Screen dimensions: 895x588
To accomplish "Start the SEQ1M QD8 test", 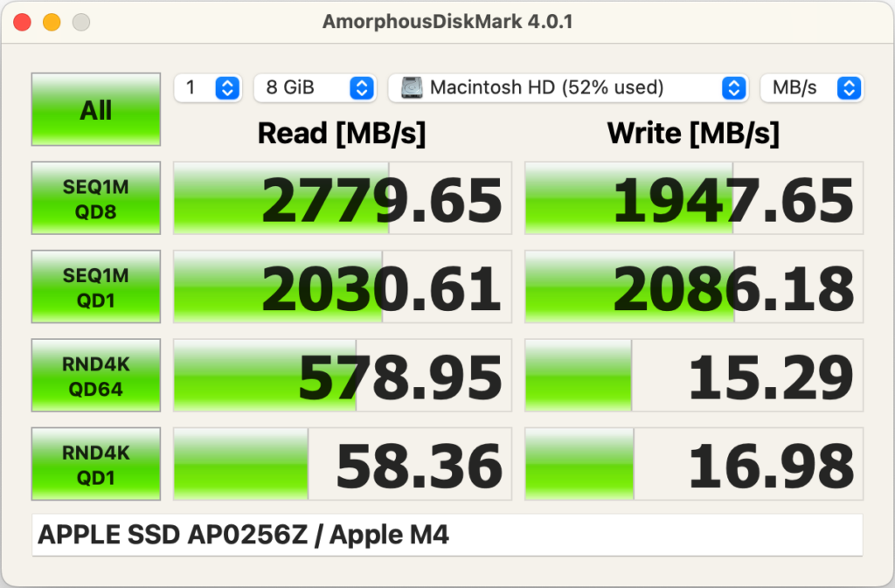I will [96, 197].
